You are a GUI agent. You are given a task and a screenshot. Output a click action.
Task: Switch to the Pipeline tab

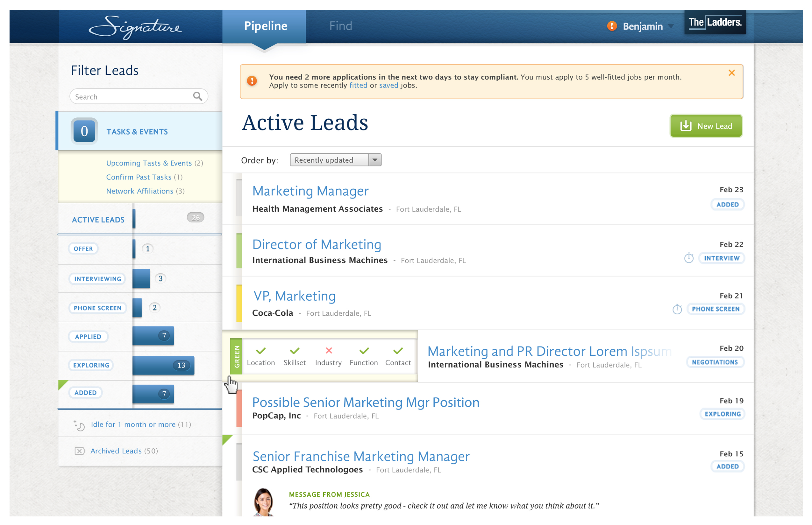264,27
